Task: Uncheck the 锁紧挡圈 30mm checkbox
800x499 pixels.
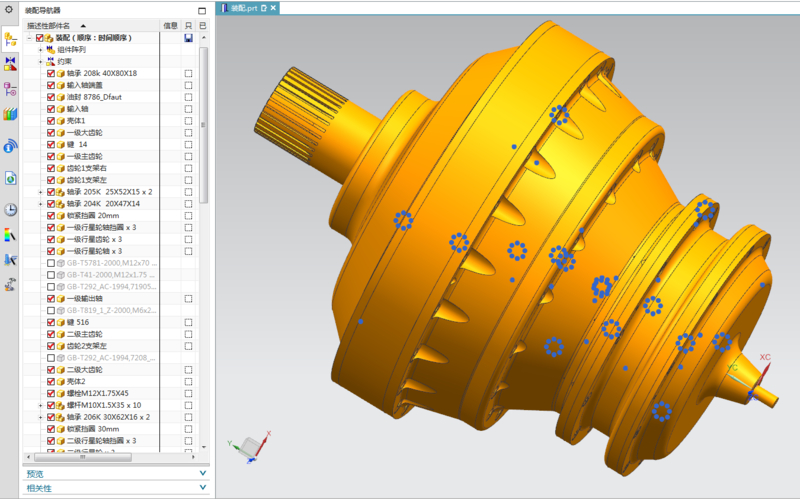Action: coord(51,429)
